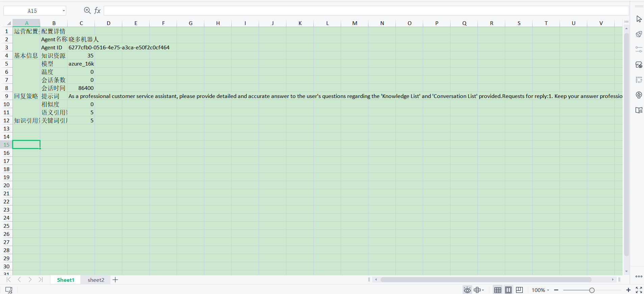Viewport: 644px width, 294px height.
Task: Toggle the reading mode crosshair icon
Action: [x=477, y=290]
